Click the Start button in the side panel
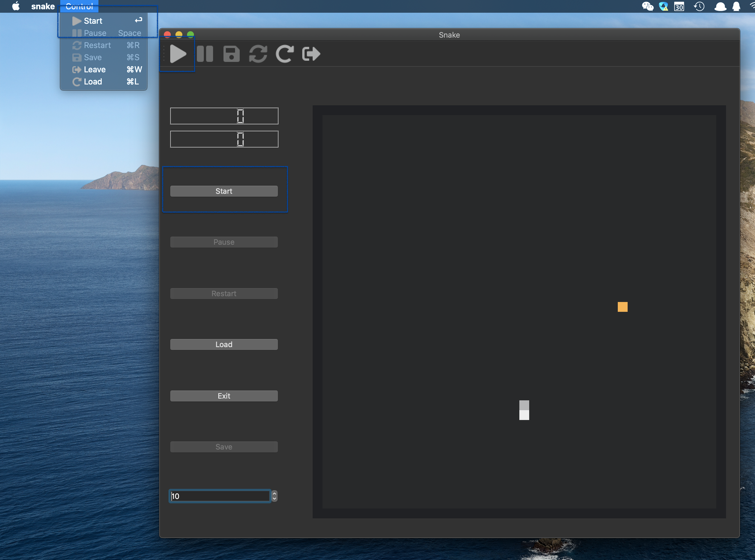 pos(224,191)
